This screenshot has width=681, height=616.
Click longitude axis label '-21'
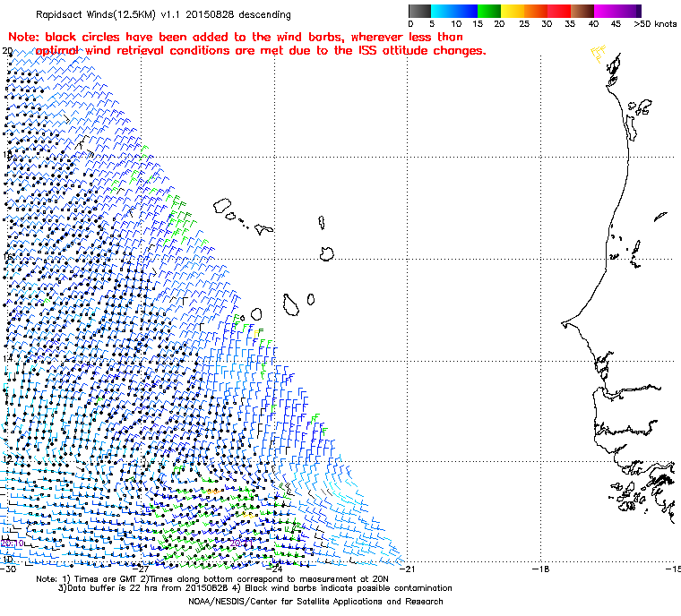pos(407,569)
